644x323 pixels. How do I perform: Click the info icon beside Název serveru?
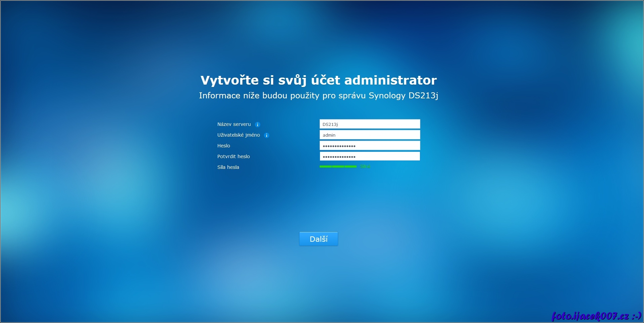[258, 125]
